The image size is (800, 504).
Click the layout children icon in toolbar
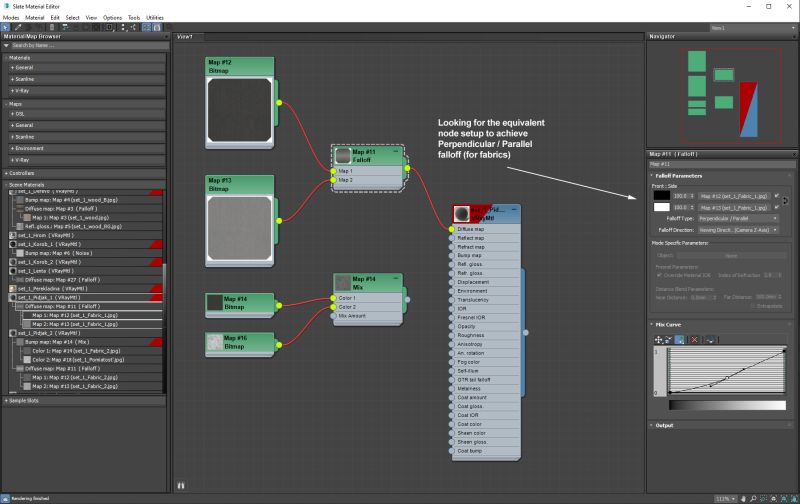(x=134, y=28)
